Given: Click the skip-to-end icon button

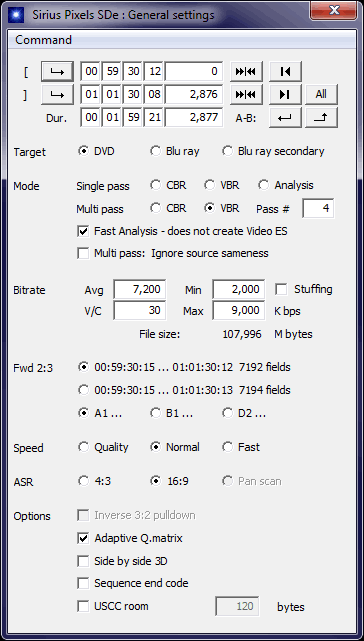Looking at the screenshot, I should coord(285,94).
